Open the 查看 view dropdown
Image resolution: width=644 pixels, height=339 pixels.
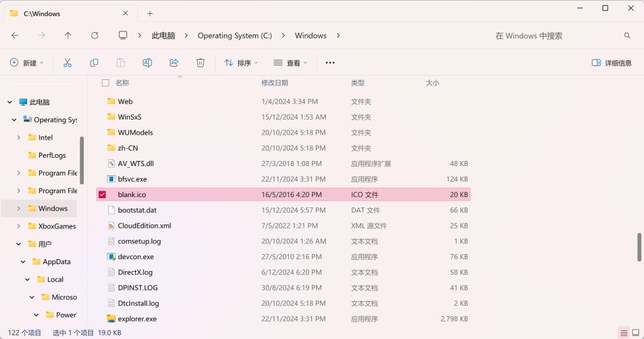coord(291,63)
